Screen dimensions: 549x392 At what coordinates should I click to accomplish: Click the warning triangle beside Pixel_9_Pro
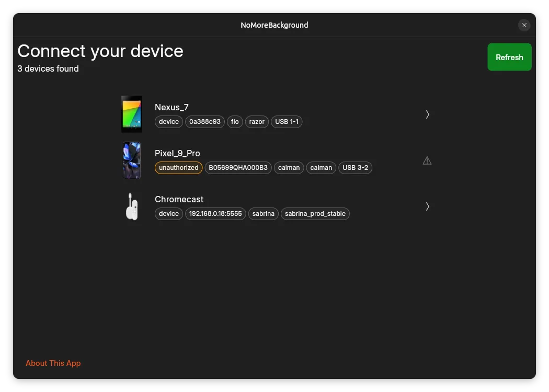pos(427,160)
